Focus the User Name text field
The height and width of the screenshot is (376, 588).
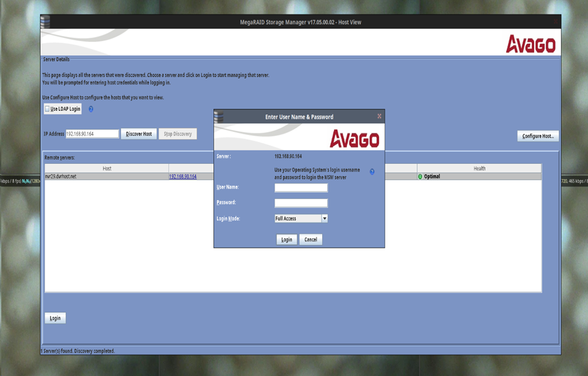301,187
